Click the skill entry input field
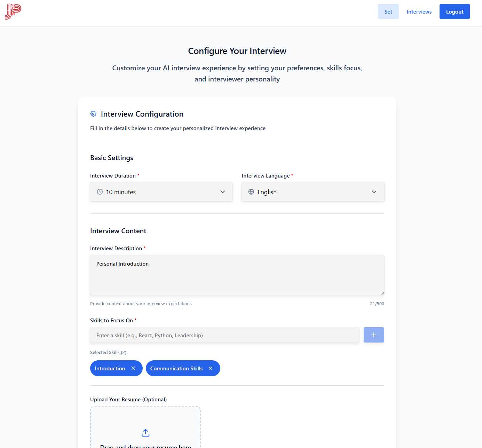 224,335
